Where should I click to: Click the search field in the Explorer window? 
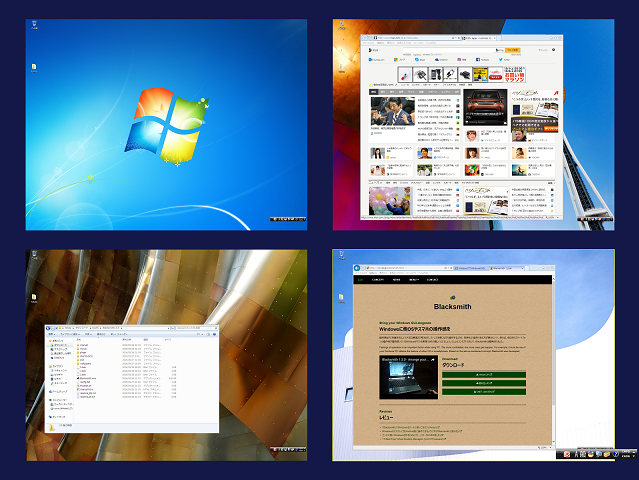pyautogui.click(x=196, y=328)
